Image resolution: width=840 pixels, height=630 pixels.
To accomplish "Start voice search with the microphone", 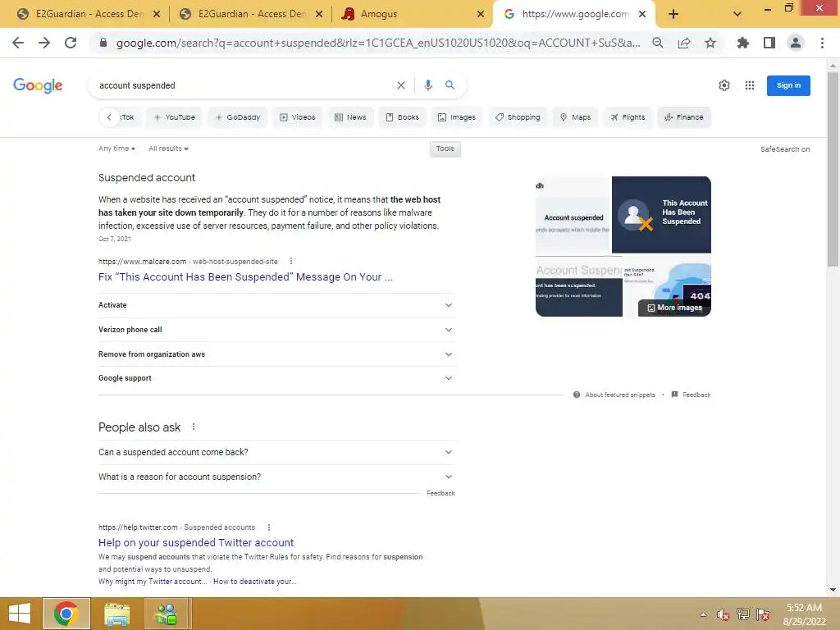I will coord(428,85).
